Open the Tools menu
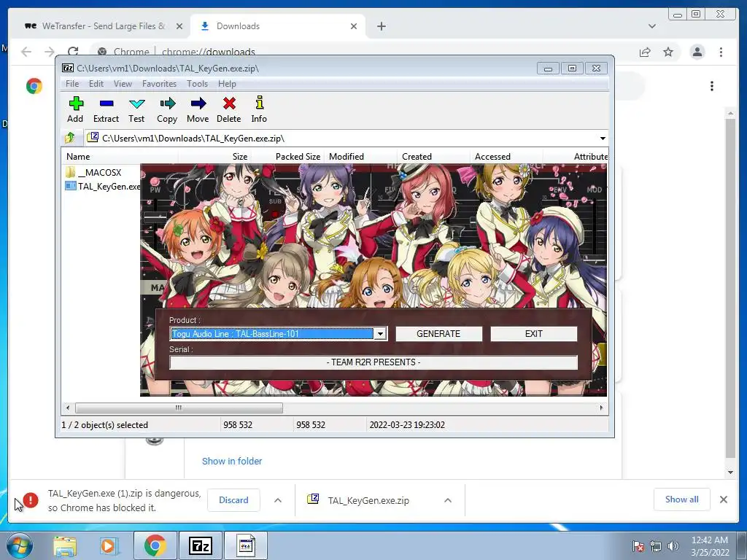Screen dimensions: 747x560 (x=197, y=84)
